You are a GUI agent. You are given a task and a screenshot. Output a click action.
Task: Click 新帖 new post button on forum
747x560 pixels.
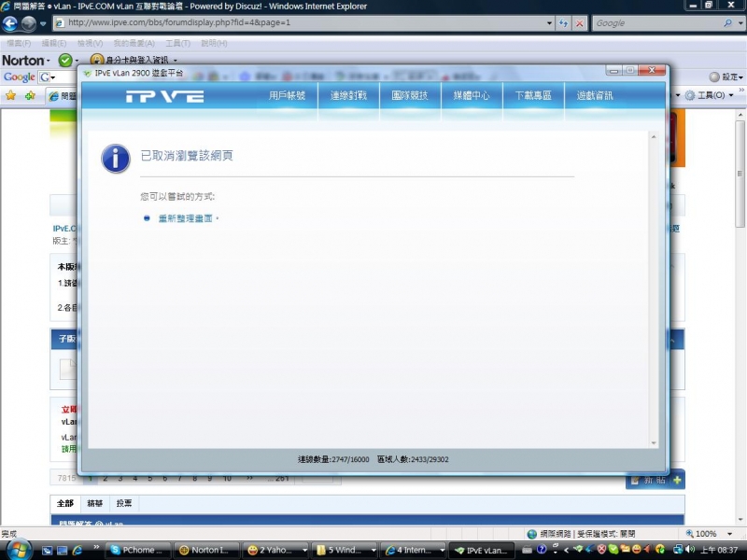coord(655,480)
